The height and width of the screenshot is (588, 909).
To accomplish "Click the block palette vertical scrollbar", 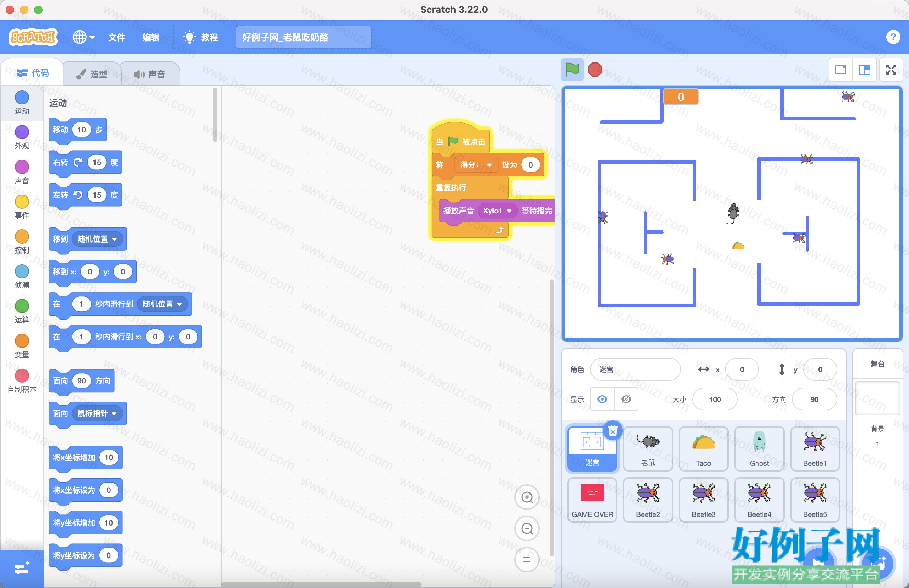I will tap(215, 115).
